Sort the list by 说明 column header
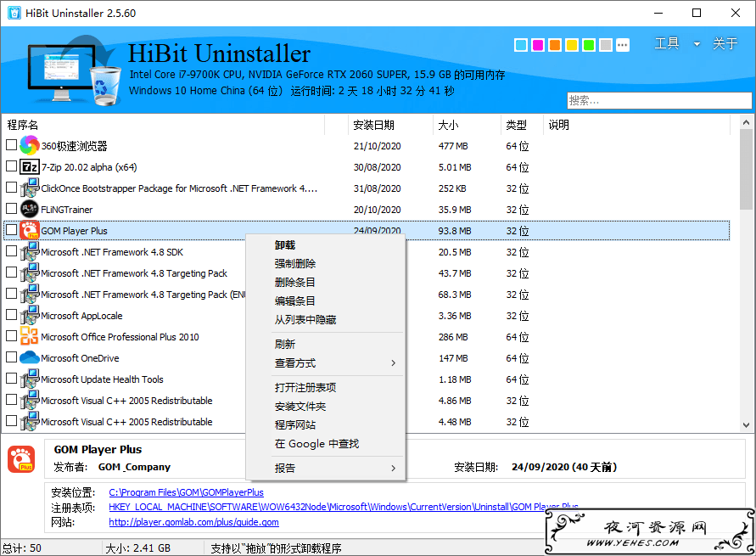The width and height of the screenshot is (756, 556). (636, 125)
